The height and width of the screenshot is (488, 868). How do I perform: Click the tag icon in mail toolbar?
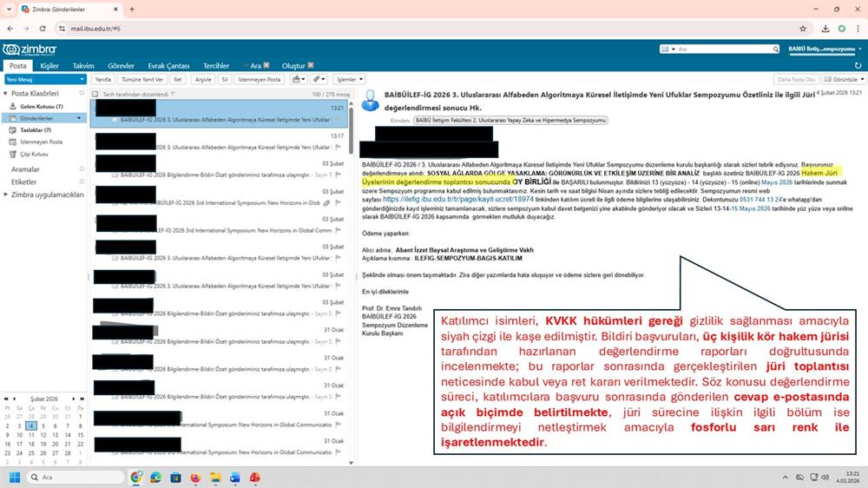(x=319, y=79)
